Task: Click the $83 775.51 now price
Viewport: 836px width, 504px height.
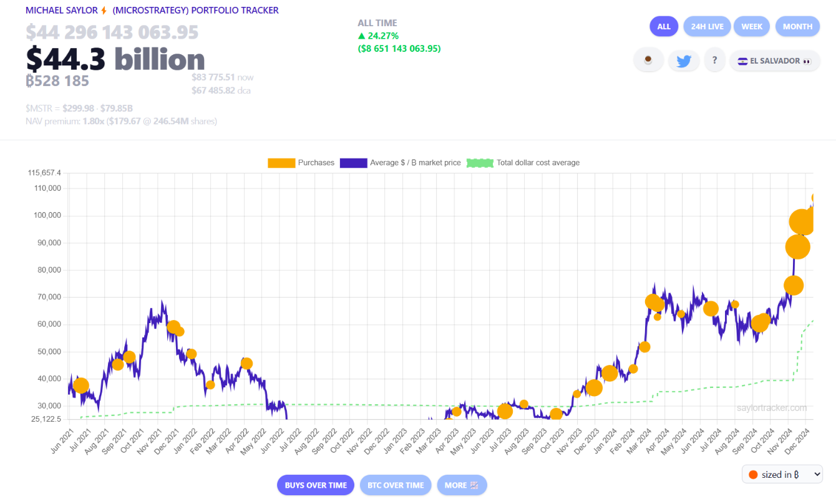Action: click(x=222, y=77)
